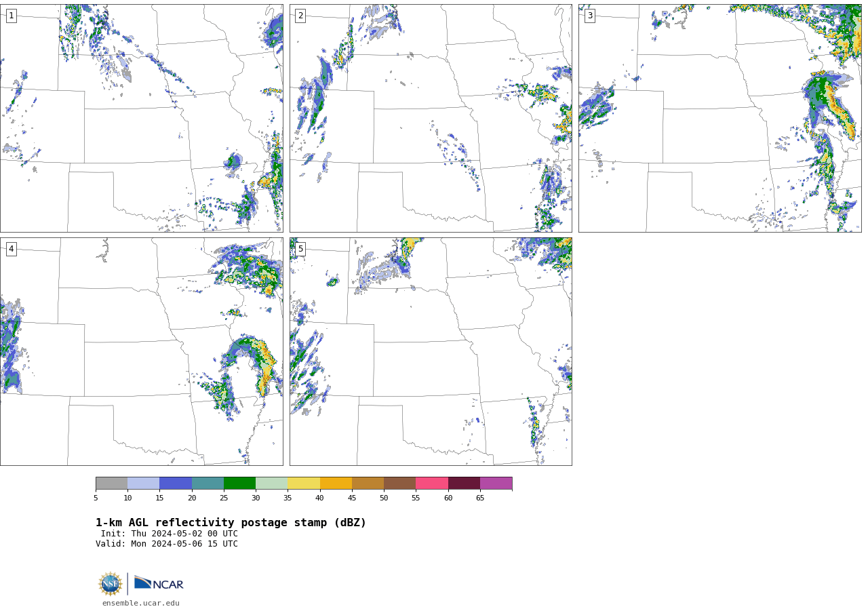Viewport: 868px width, 611px height.
Task: Open ensemble member 4 reflectivity map
Action: 142,351
